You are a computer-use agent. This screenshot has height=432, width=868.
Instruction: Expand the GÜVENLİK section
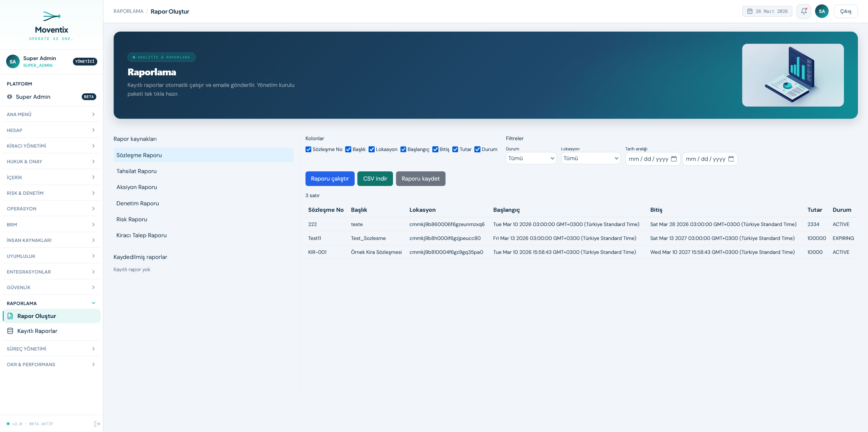tap(52, 287)
